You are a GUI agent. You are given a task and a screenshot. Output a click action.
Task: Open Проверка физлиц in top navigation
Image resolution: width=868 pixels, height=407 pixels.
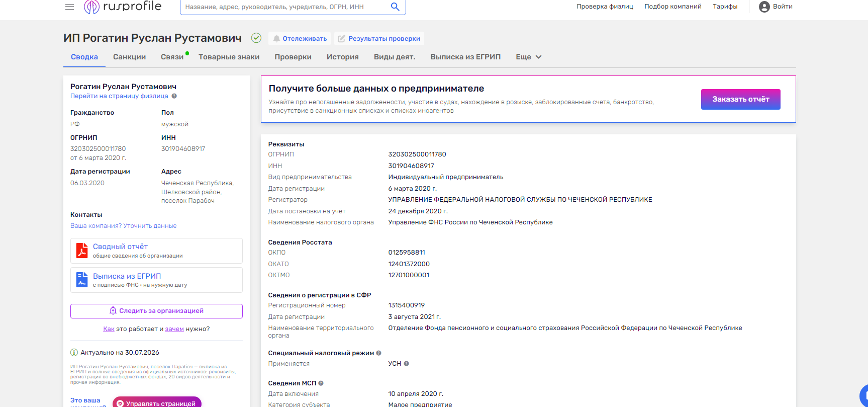pos(605,7)
